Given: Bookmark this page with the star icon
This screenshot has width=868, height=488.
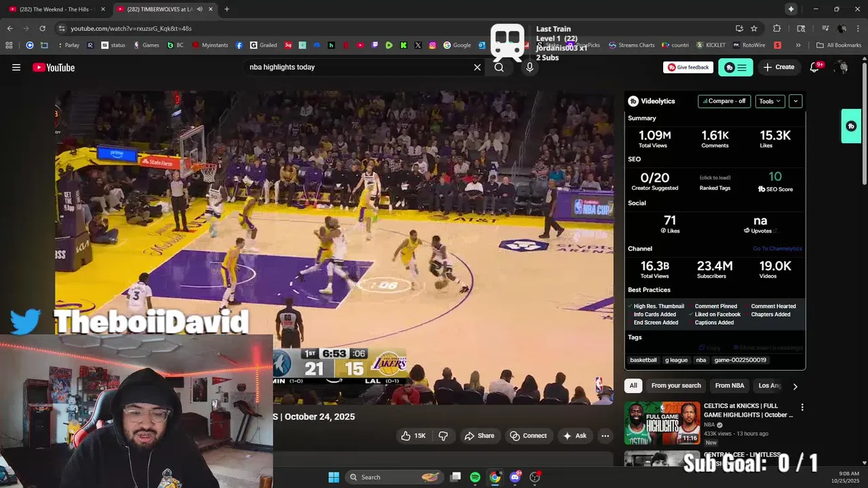Looking at the screenshot, I should 754,28.
